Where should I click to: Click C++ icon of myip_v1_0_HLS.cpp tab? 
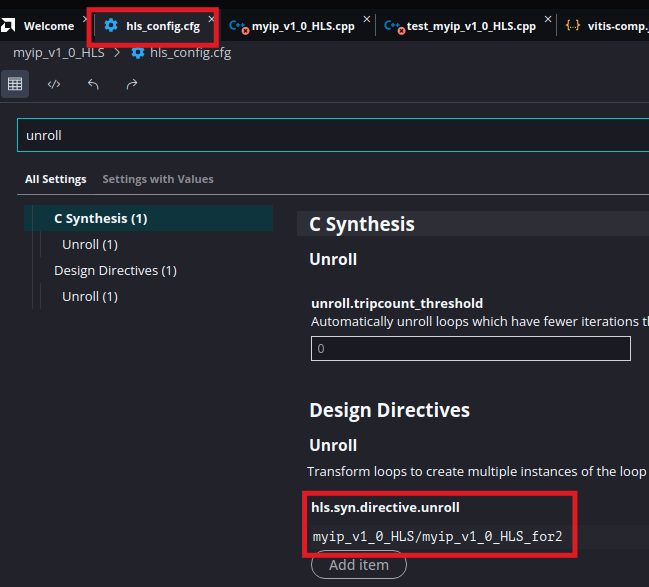238,26
